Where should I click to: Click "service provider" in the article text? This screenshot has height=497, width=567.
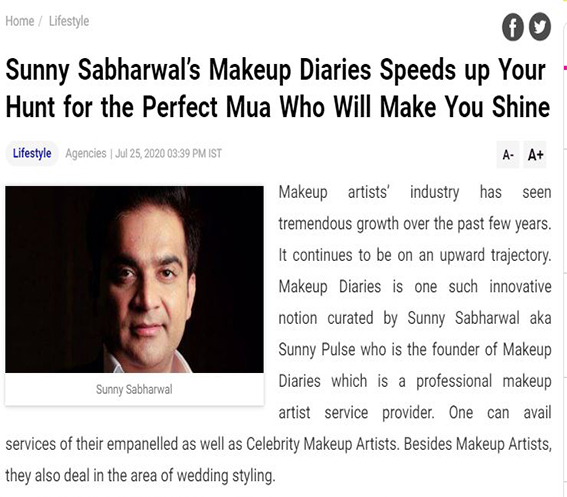379,413
